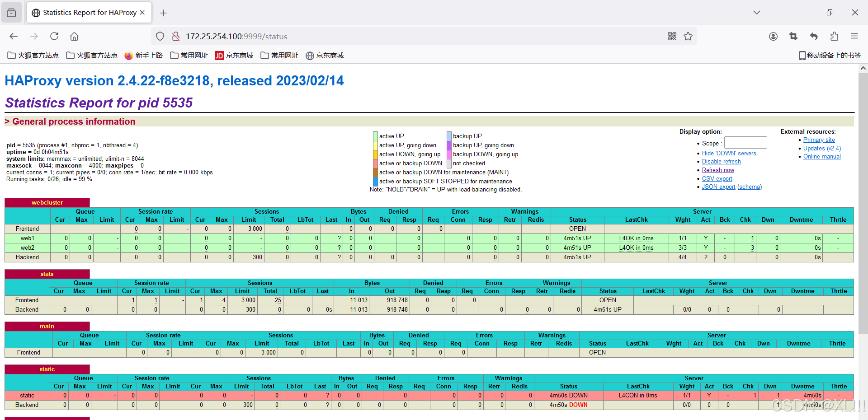This screenshot has width=868, height=420.
Task: Click the Refresh now link
Action: (718, 170)
